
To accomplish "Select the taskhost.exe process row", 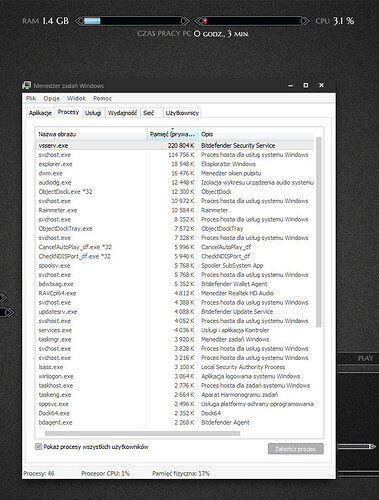I will pos(175,386).
